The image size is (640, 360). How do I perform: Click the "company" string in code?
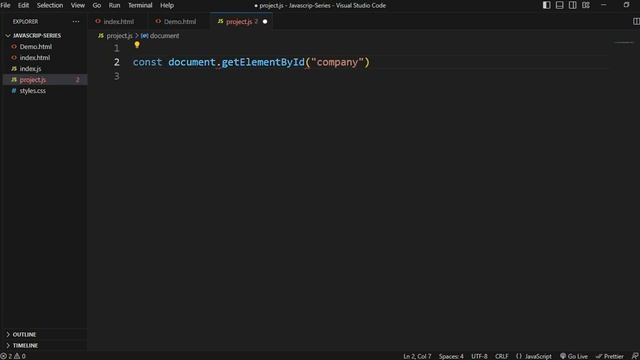[337, 62]
